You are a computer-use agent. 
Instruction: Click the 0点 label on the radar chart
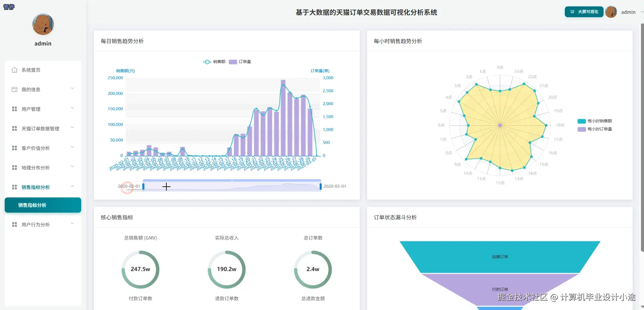point(500,67)
